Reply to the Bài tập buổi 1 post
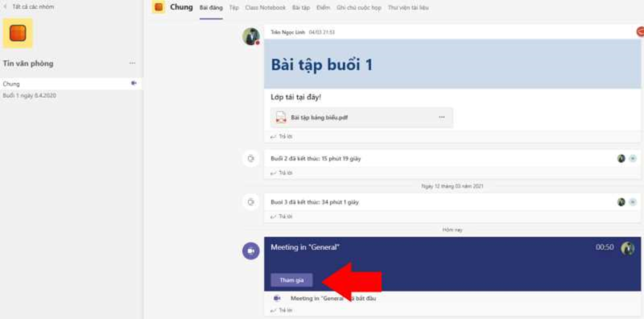 pyautogui.click(x=282, y=136)
